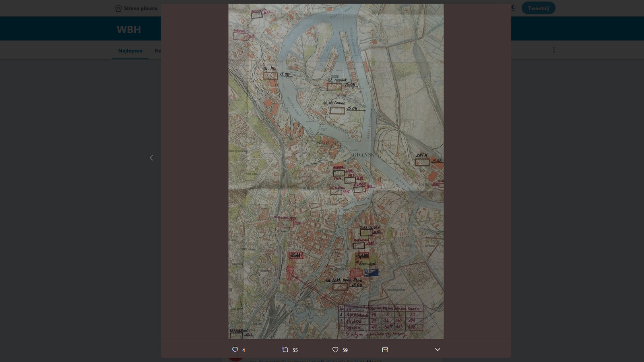
Task: Click the enlarged Gdańsk map image
Action: coord(336,171)
